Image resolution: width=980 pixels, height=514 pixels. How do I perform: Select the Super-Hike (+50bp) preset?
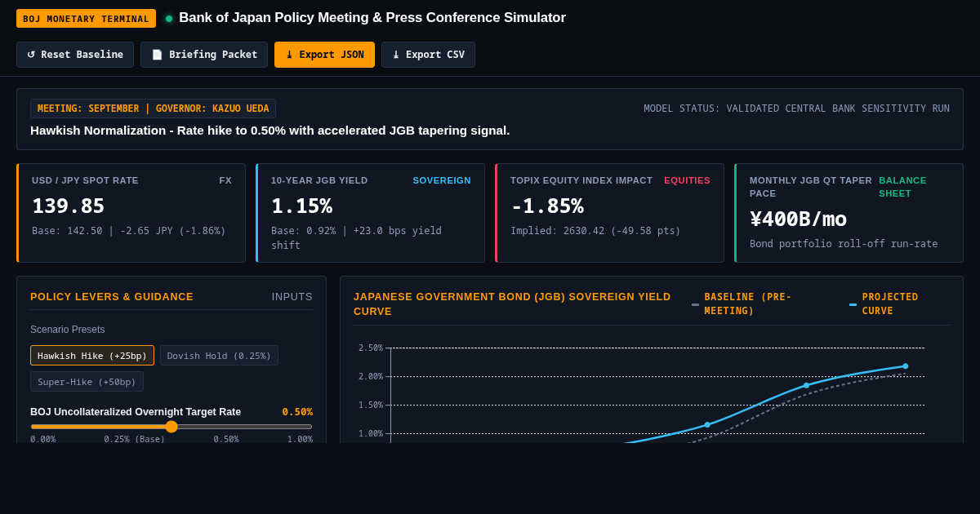pyautogui.click(x=87, y=382)
